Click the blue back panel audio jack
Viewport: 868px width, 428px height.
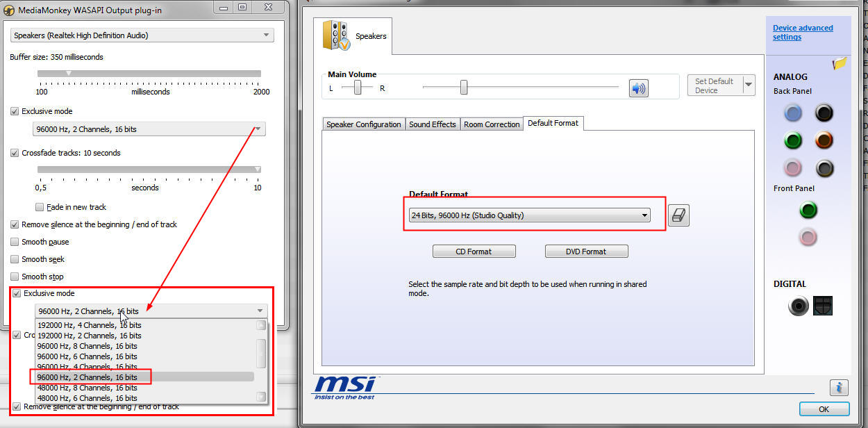click(793, 113)
